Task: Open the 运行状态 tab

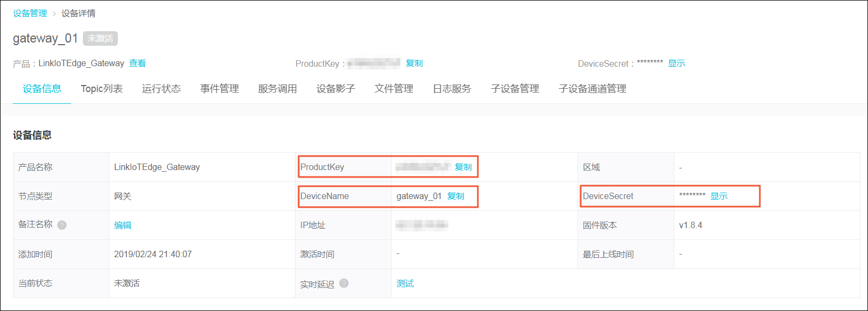Action: click(x=161, y=89)
